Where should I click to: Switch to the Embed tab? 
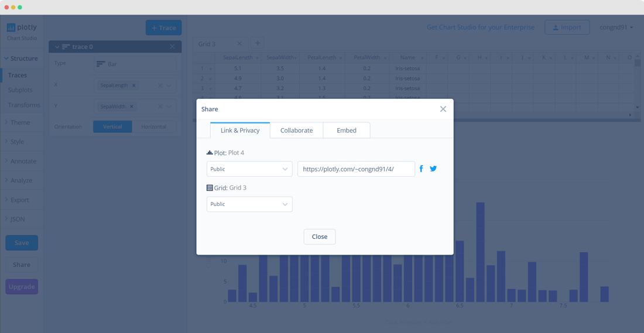(347, 131)
